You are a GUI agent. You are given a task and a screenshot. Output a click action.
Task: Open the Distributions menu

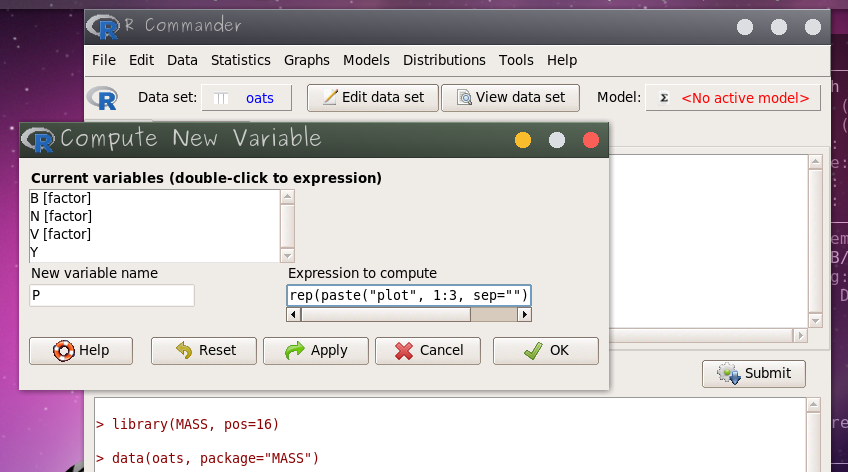444,60
